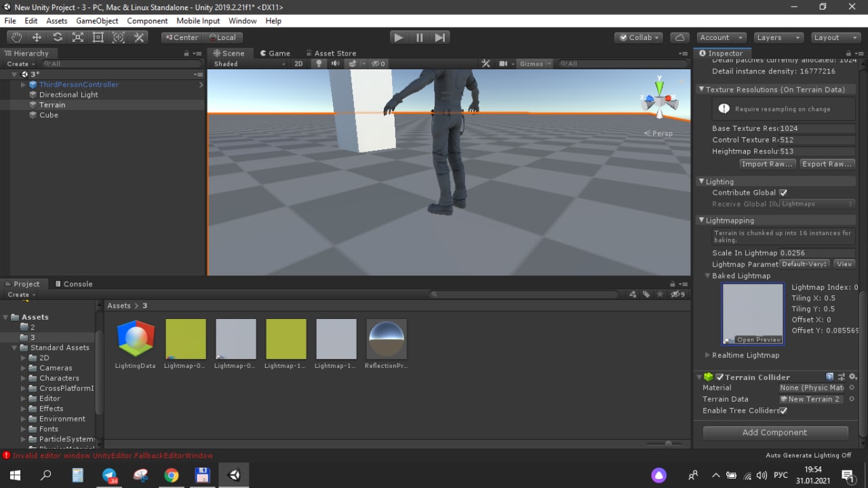This screenshot has width=868, height=488.
Task: Toggle scene effects skybox icon
Action: [x=353, y=64]
